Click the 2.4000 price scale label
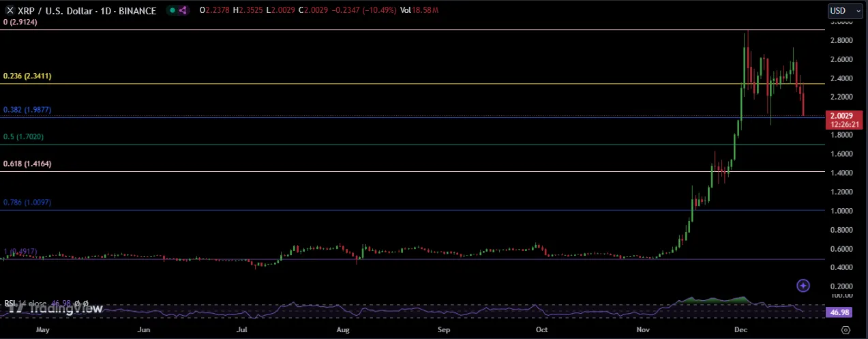This screenshot has width=868, height=339. [x=843, y=78]
